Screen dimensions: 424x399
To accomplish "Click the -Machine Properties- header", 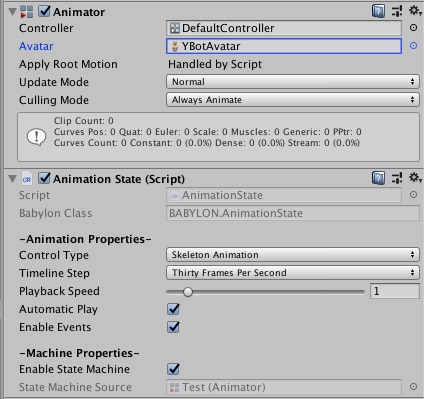I will click(79, 353).
